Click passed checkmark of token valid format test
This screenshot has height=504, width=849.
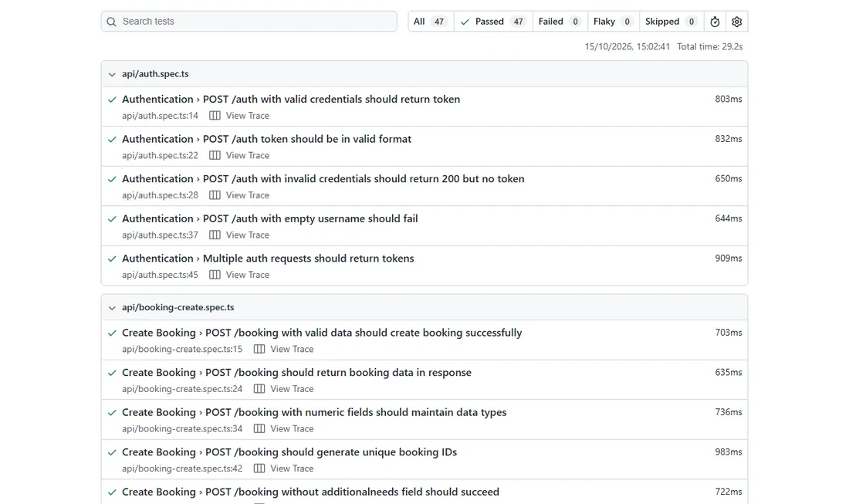coord(112,140)
